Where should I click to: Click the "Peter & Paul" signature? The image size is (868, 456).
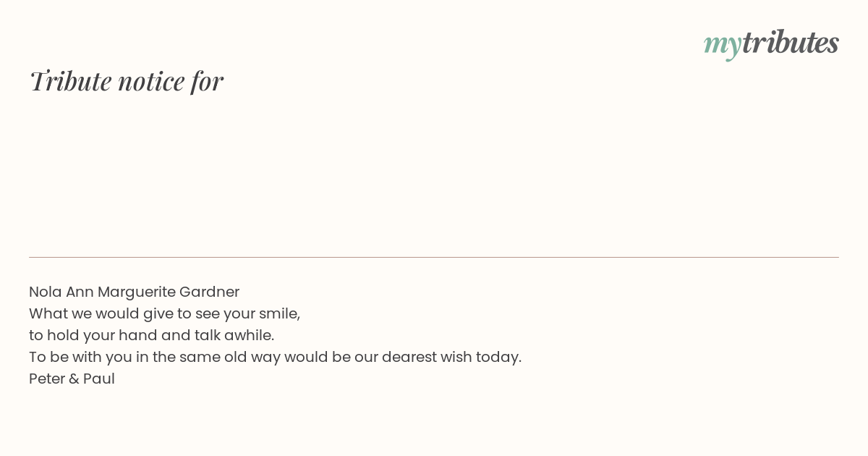(72, 379)
